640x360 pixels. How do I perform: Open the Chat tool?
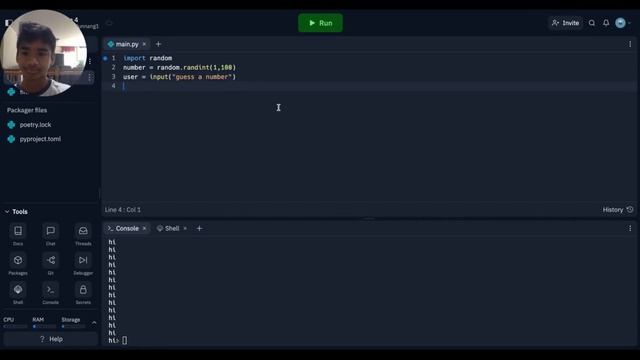(x=51, y=235)
